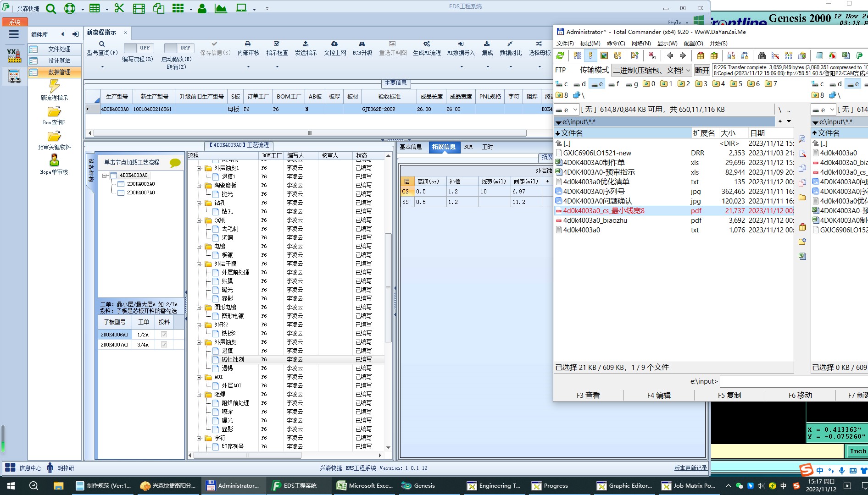Screen dimensions: 868x495
Task: Click the F5 复制 button
Action: coord(729,395)
